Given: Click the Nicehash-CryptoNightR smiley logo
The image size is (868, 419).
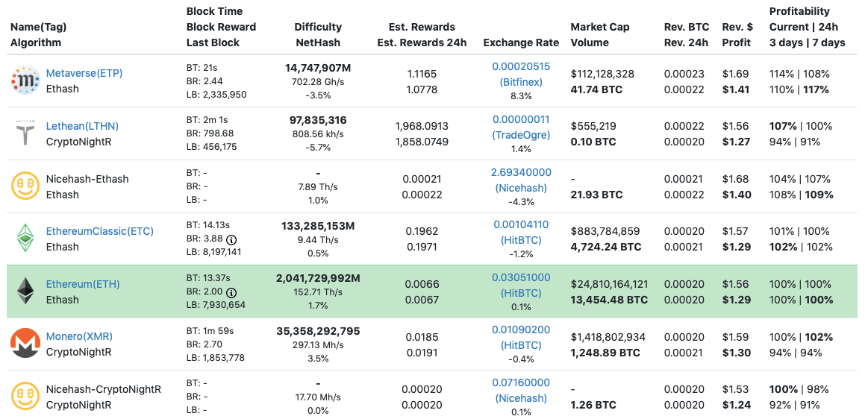Looking at the screenshot, I should click(25, 397).
